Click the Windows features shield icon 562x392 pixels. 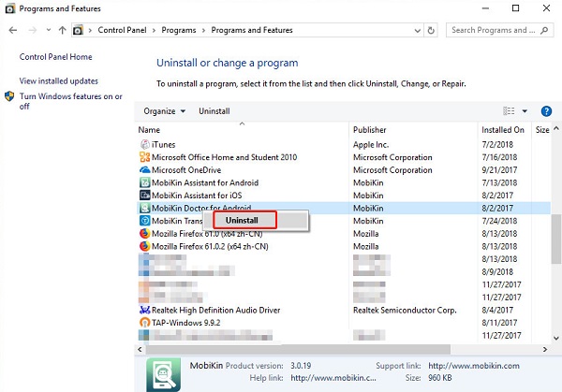click(x=9, y=96)
